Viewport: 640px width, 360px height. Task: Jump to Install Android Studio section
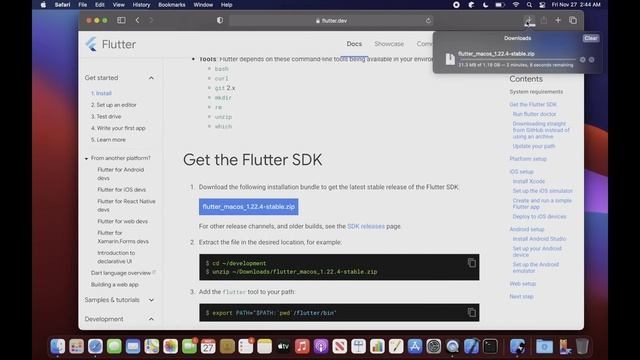pos(539,239)
